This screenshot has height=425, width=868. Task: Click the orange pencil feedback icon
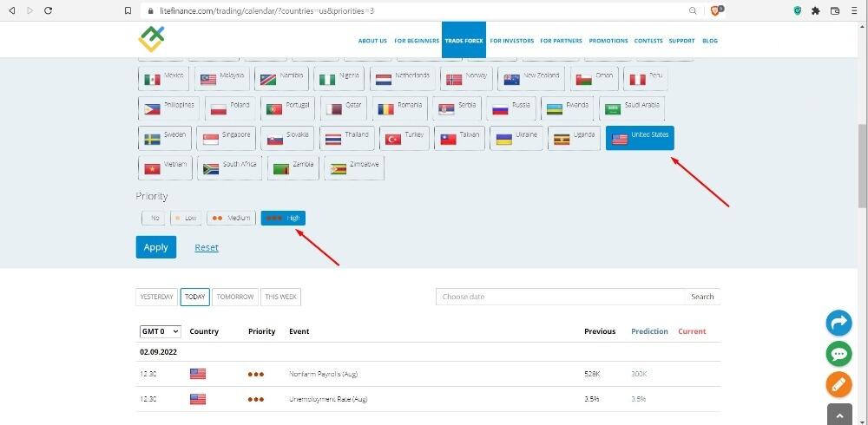[x=838, y=383]
